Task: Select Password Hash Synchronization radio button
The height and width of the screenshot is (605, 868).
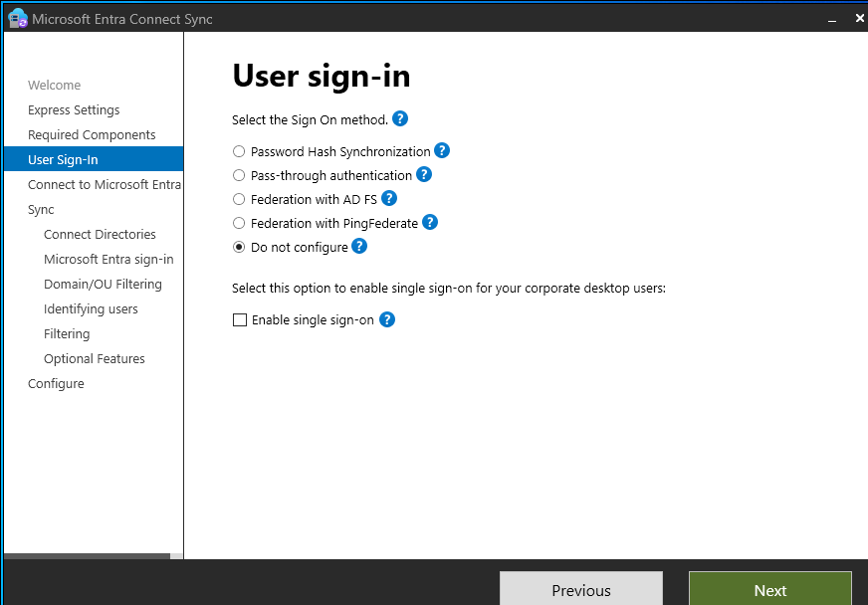Action: tap(239, 151)
